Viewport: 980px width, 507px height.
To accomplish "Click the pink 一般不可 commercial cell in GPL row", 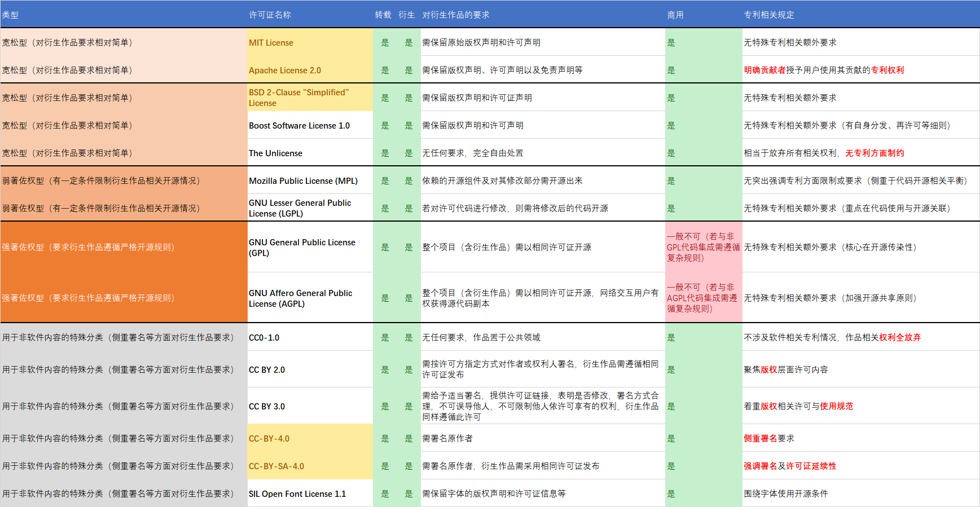I will (x=704, y=247).
